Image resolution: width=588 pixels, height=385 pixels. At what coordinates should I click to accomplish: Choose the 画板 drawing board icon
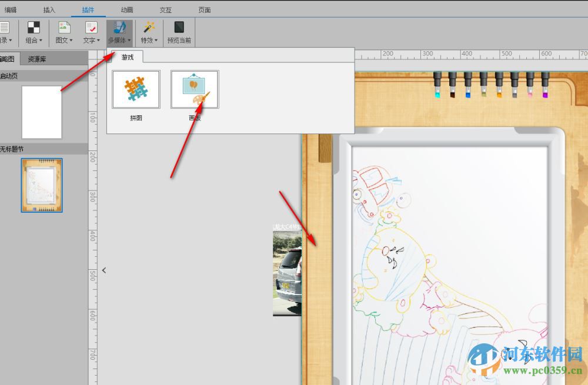[x=195, y=89]
